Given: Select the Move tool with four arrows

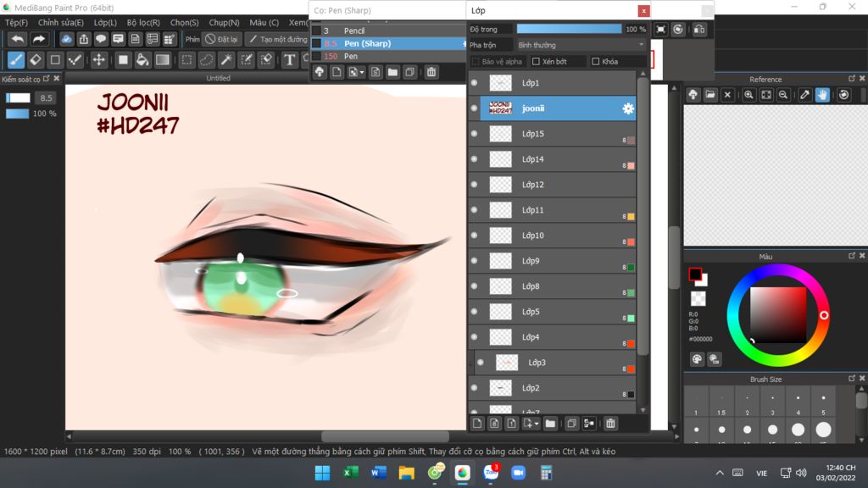Looking at the screenshot, I should (x=98, y=60).
